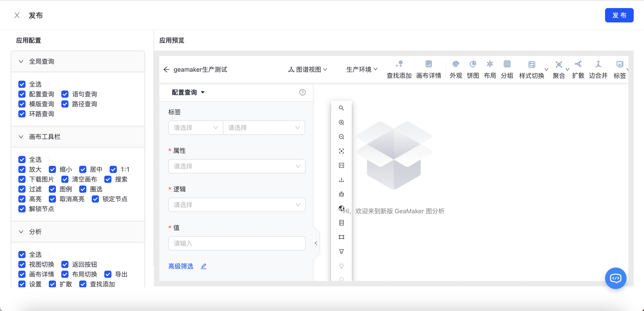Click the search magnifier in canvas toolbar
Screen dimensions: 644x311
coord(341,108)
